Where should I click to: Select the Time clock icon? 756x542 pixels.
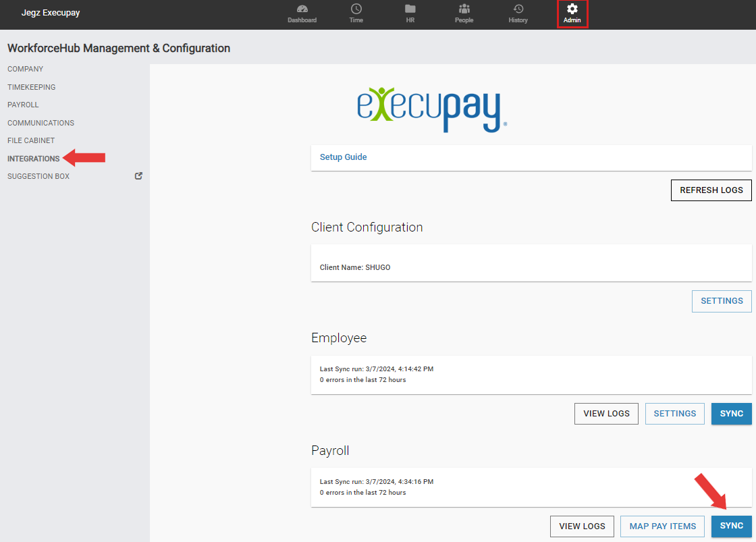coord(356,13)
